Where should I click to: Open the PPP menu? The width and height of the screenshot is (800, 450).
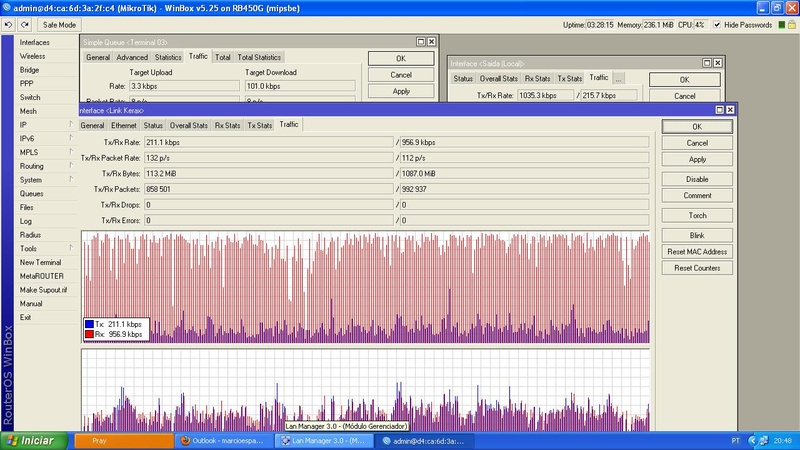(27, 84)
